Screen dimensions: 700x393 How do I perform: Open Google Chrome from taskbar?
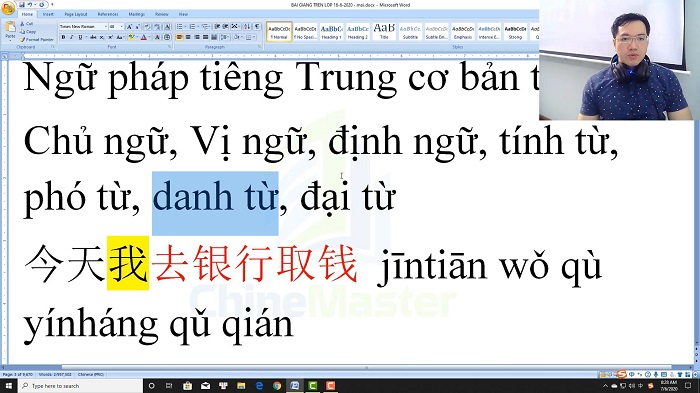pos(277,386)
